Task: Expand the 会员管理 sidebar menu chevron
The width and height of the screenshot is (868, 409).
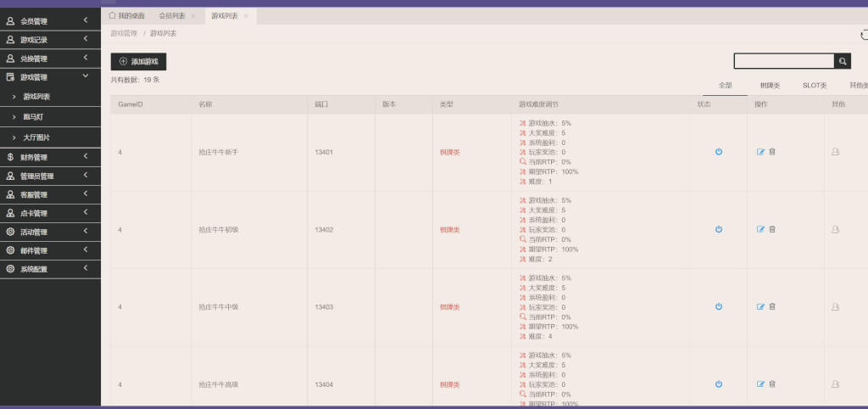Action: coord(86,20)
